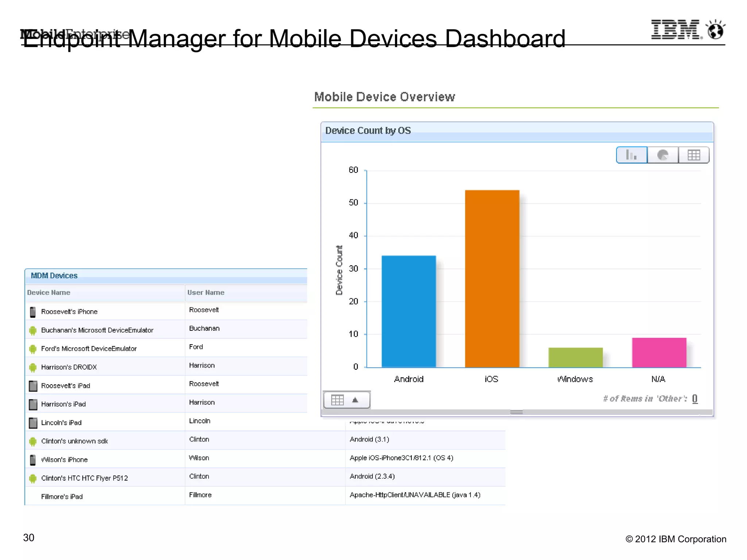This screenshot has height=560, width=747.
Task: Select Clinton's HTC Flyer Android icon
Action: pyautogui.click(x=33, y=478)
